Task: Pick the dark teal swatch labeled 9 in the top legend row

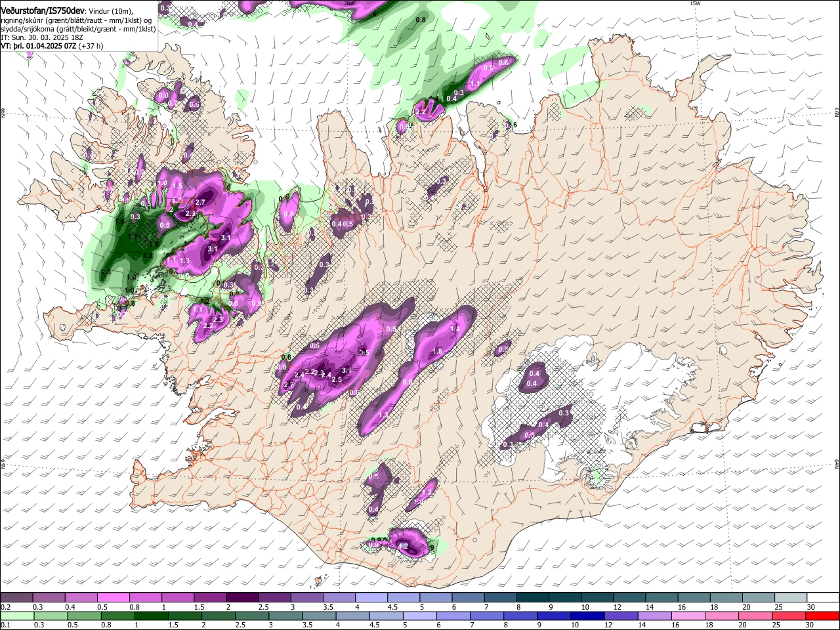Action: point(564,598)
